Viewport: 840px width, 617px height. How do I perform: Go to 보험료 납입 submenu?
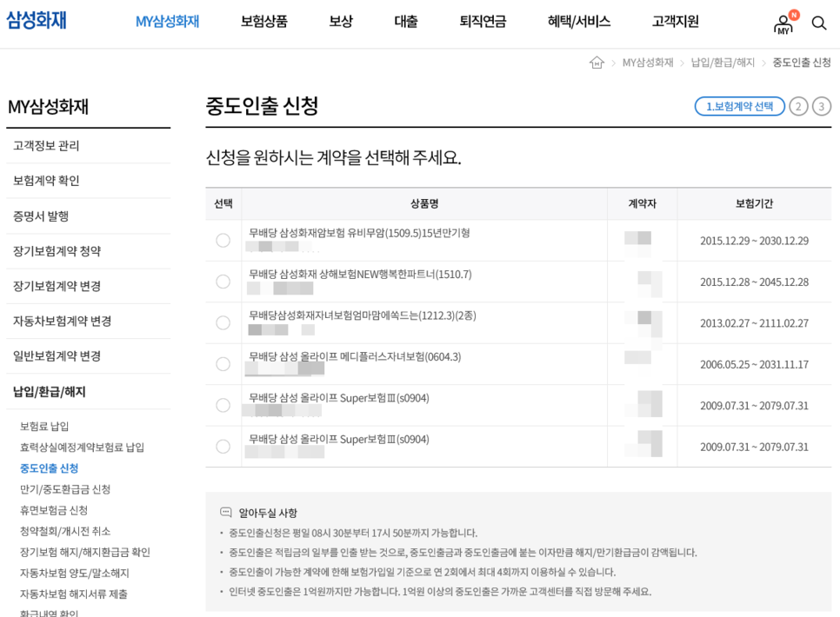click(44, 427)
